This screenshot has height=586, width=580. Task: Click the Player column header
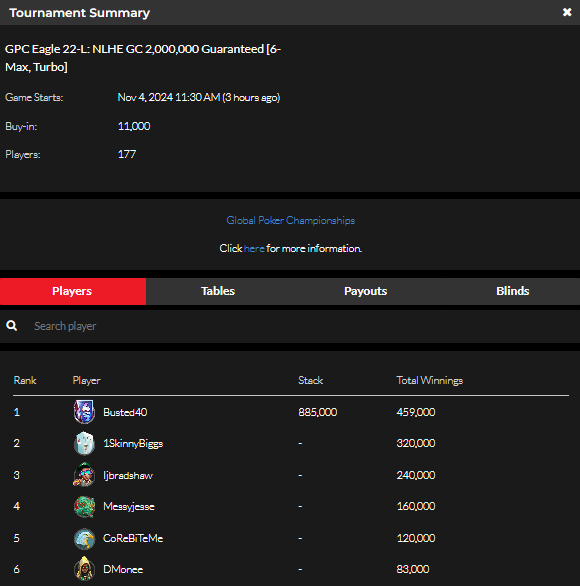point(87,380)
